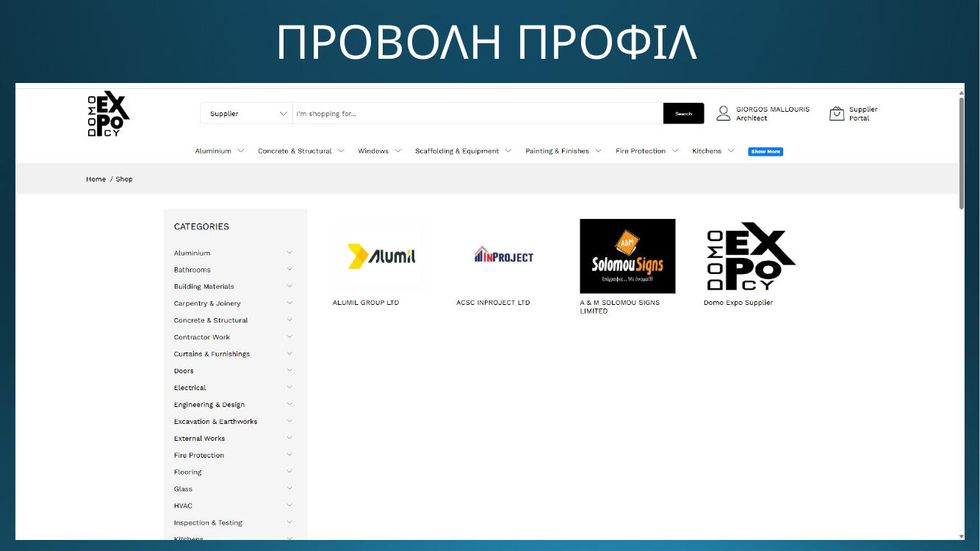Expand the Concrete & Structural sidebar chevron
This screenshot has width=980, height=551.
coord(289,320)
